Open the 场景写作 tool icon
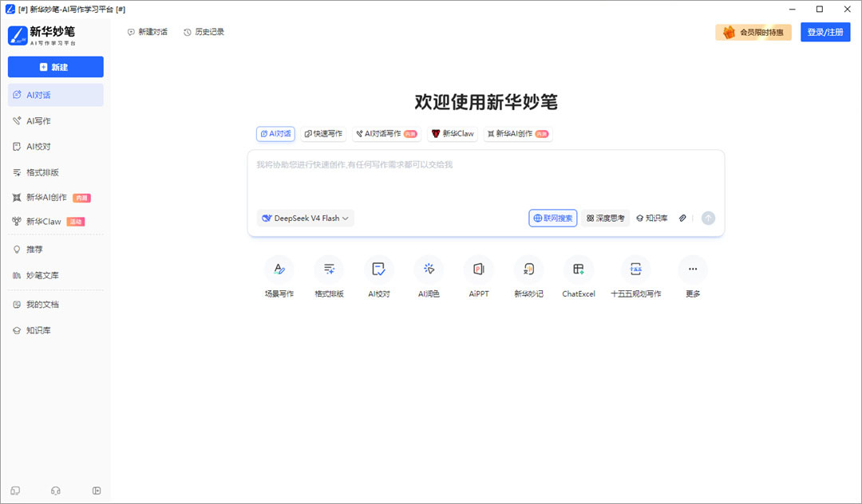The width and height of the screenshot is (862, 504). (279, 269)
